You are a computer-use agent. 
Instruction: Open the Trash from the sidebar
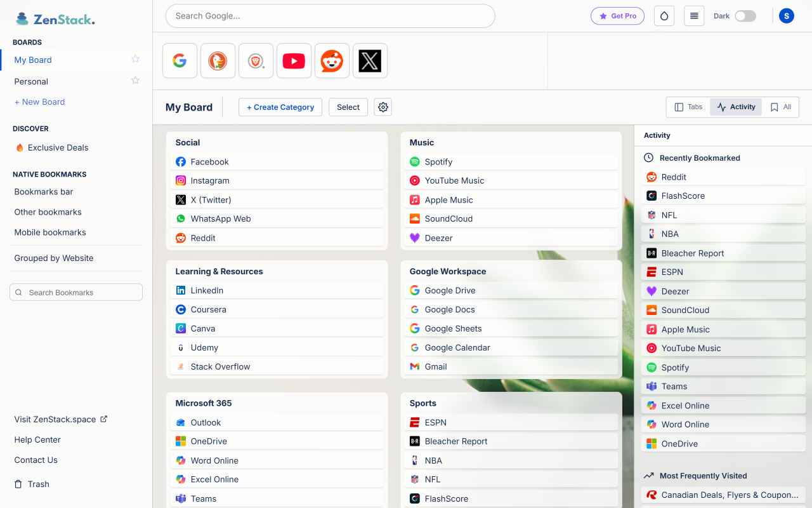click(x=37, y=484)
